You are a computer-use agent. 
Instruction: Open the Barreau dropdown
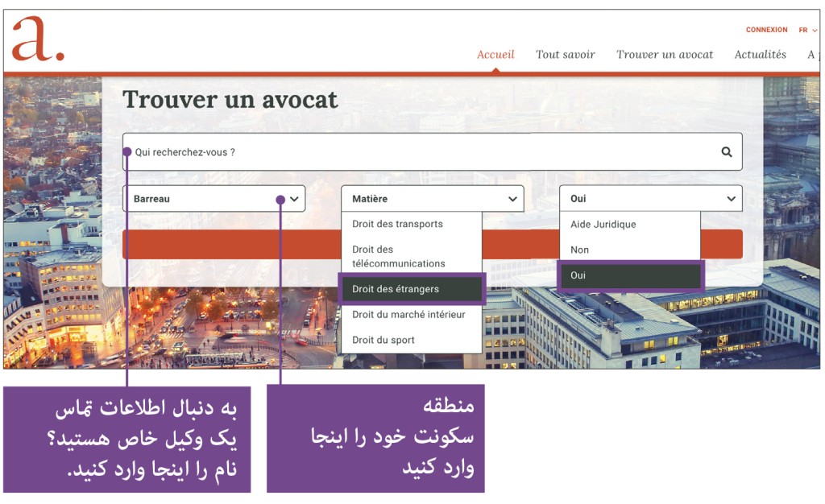click(x=214, y=197)
